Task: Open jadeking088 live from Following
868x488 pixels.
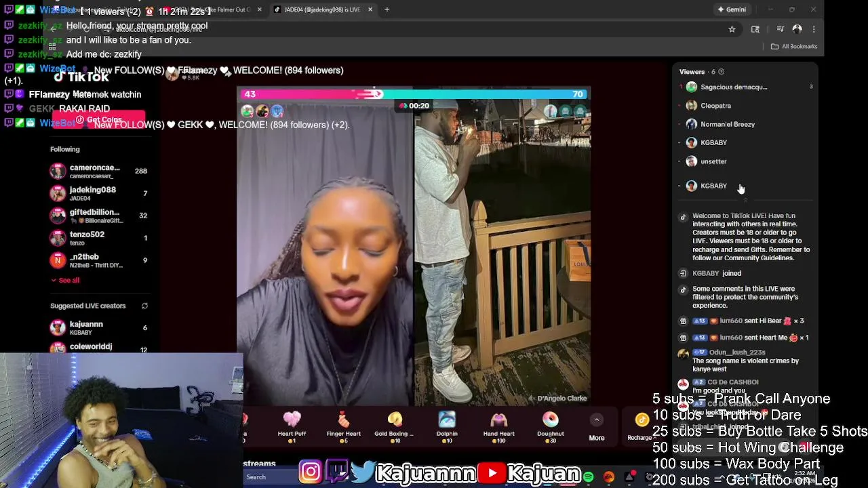Action: click(98, 193)
